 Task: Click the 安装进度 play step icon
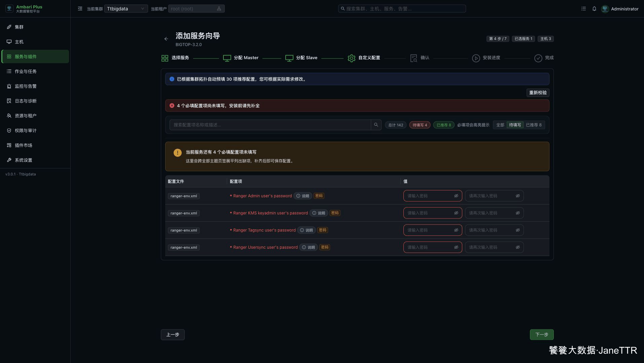coord(476,58)
